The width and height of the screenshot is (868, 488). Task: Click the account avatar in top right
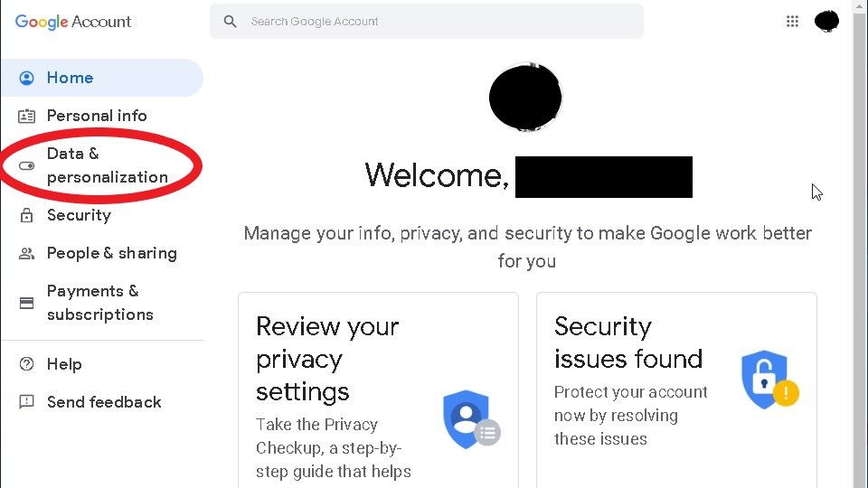pyautogui.click(x=826, y=22)
